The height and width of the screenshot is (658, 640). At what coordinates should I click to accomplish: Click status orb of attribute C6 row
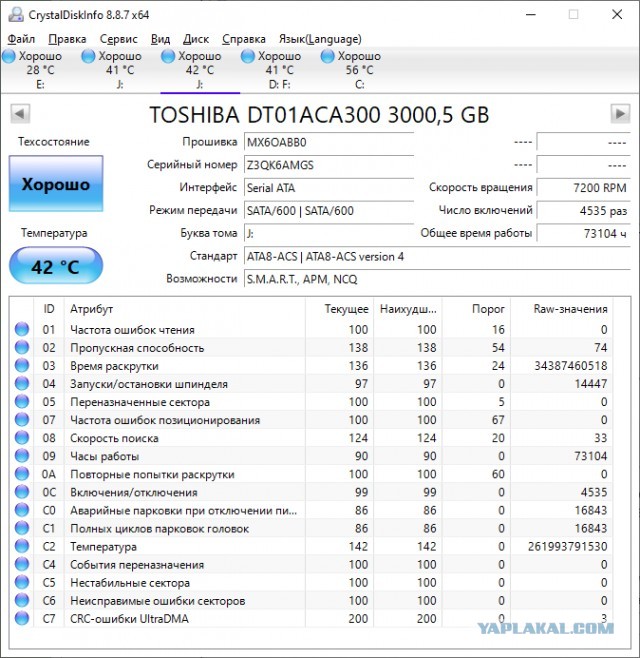point(22,600)
